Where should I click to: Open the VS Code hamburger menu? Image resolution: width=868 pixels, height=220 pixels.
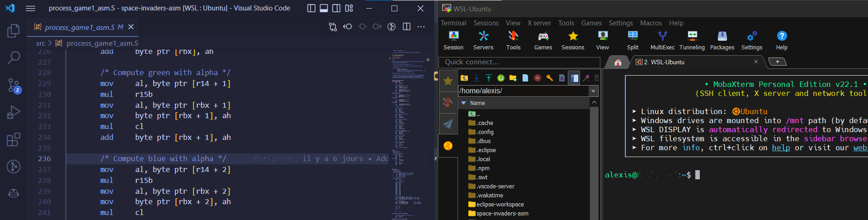pyautogui.click(x=30, y=8)
